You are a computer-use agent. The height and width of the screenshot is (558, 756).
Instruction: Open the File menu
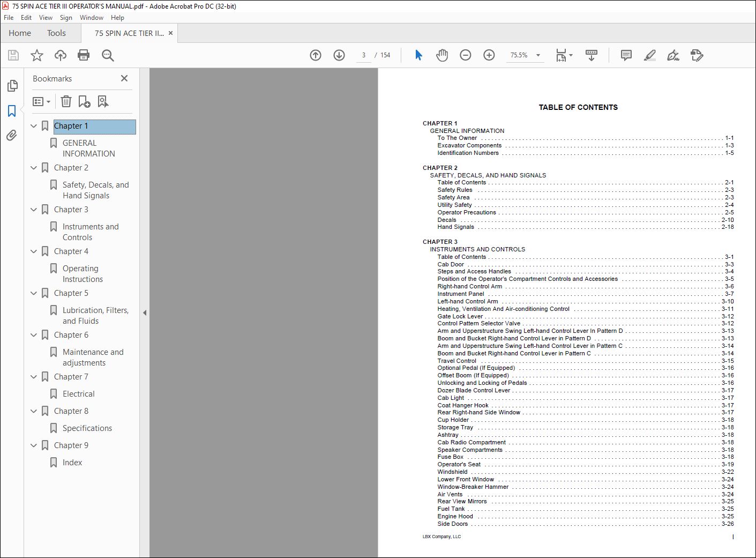[9, 18]
